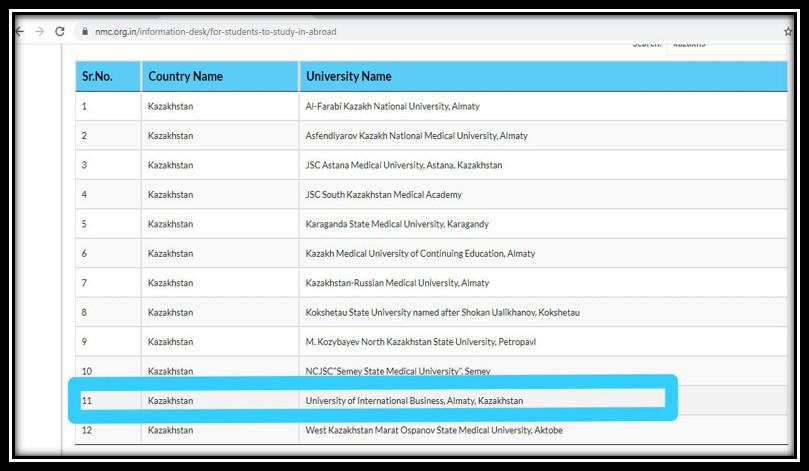Click the nmc.org.in address bar URL
The image size is (809, 471).
click(x=215, y=32)
